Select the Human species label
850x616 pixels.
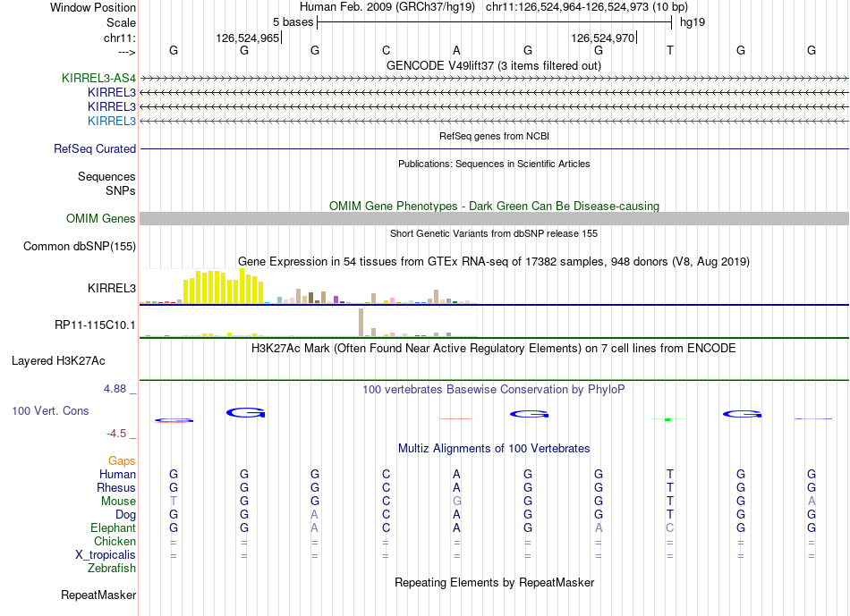pos(117,475)
